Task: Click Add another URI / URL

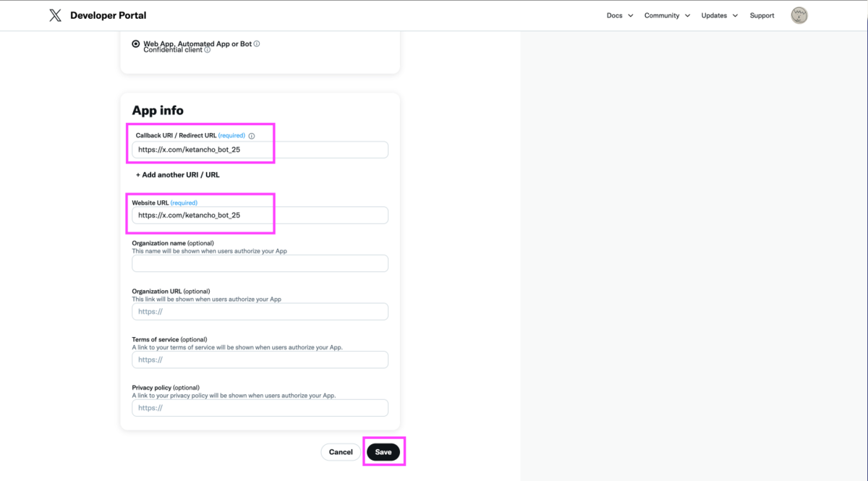Action: coord(178,175)
